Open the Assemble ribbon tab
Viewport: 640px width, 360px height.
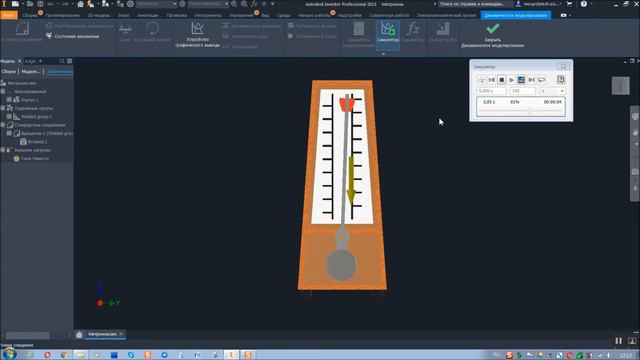29,15
